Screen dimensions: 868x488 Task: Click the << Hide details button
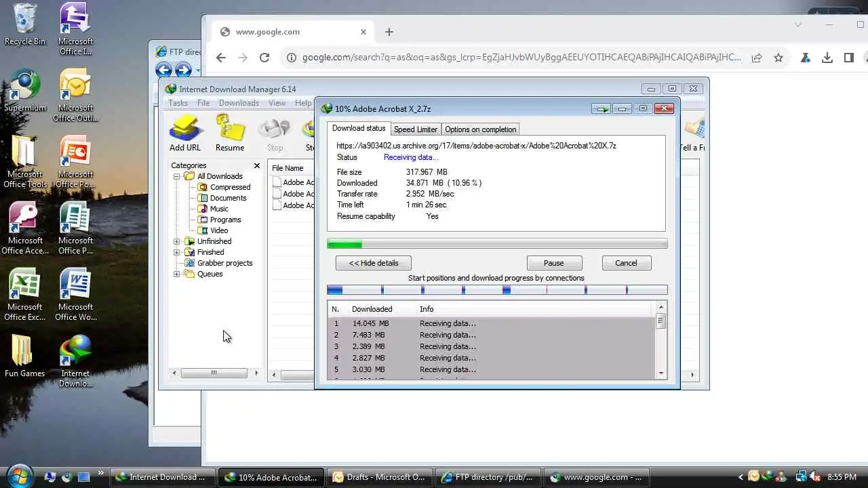coord(373,263)
